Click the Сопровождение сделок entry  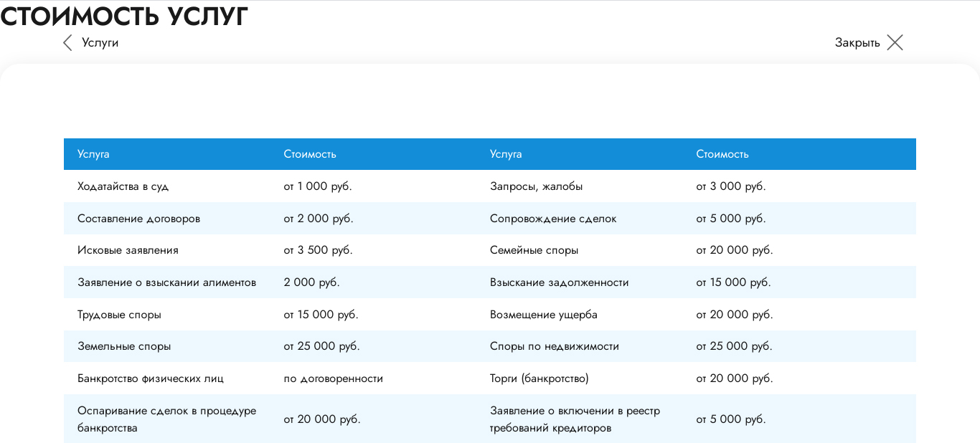pos(553,219)
